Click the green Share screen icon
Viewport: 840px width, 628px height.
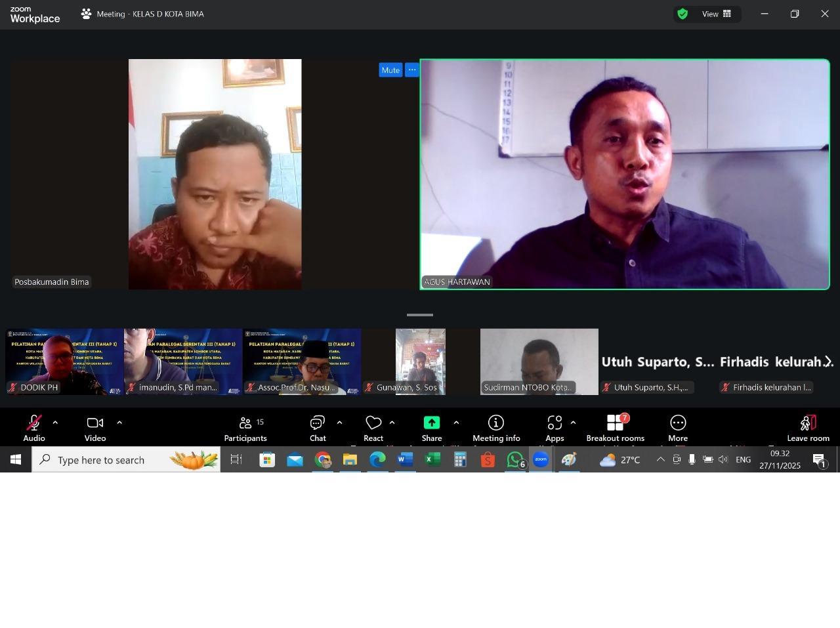click(431, 423)
